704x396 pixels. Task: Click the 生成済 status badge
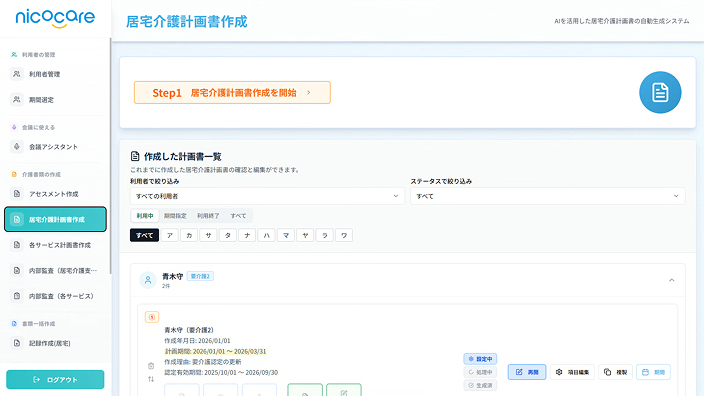click(480, 385)
